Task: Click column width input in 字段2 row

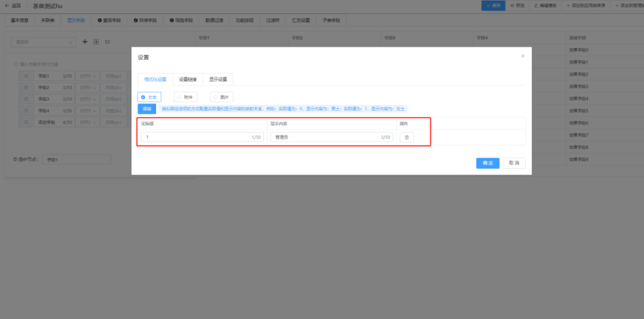Action: click(115, 87)
